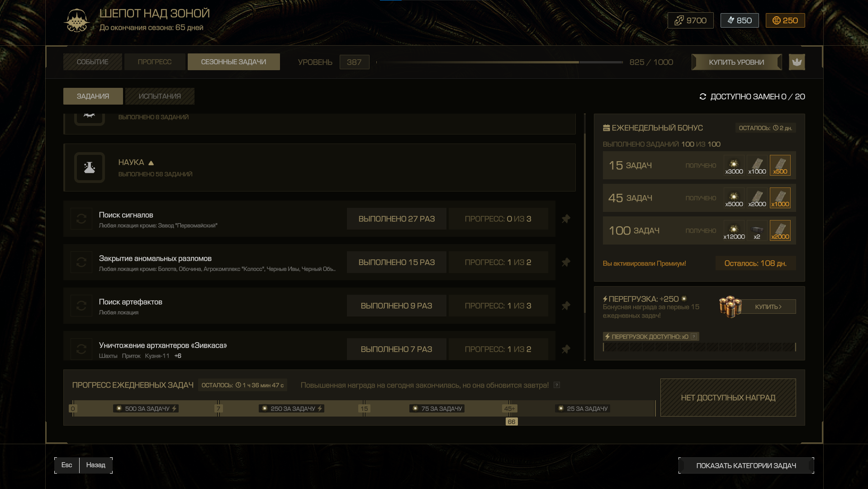The image size is (868, 489).
Task: Pin the 'Поиск артефактов' task
Action: pyautogui.click(x=566, y=306)
